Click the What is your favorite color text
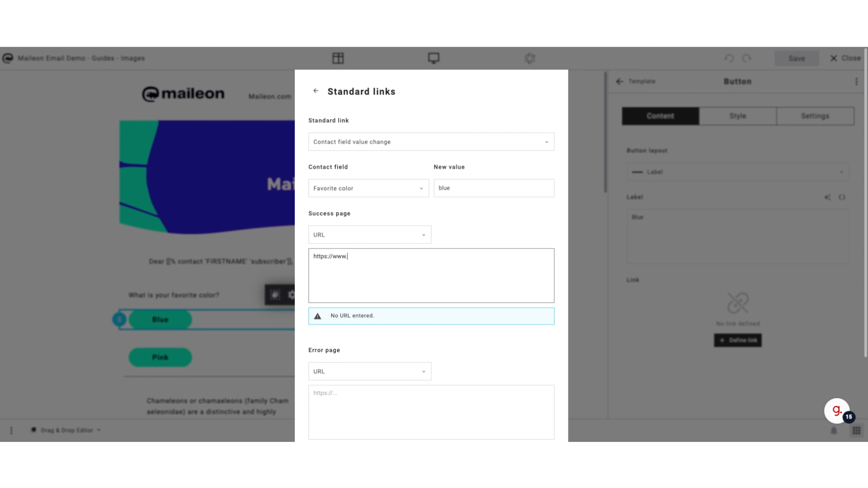This screenshot has width=868, height=488. coord(174,295)
